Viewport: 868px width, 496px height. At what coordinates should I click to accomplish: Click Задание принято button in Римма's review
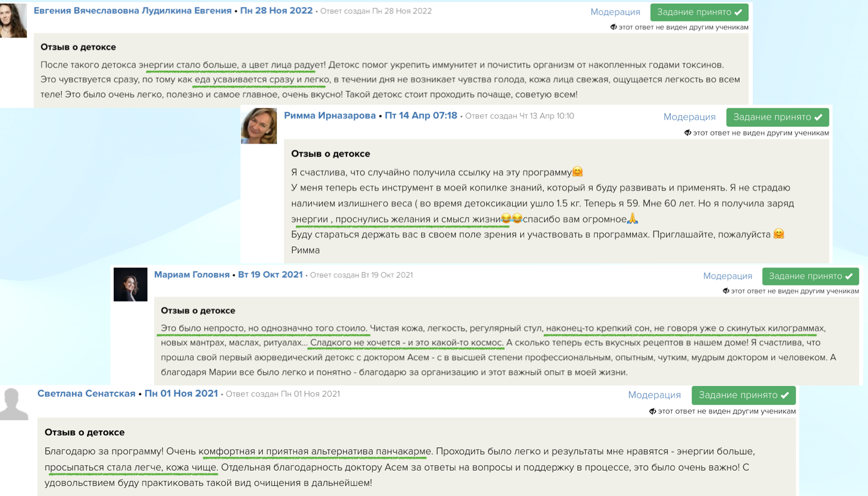click(x=777, y=117)
